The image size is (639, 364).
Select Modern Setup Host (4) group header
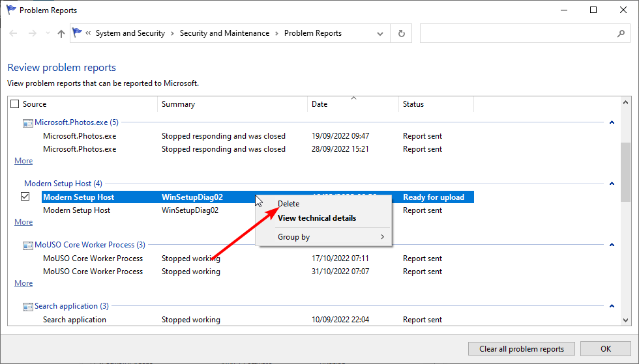pyautogui.click(x=63, y=184)
